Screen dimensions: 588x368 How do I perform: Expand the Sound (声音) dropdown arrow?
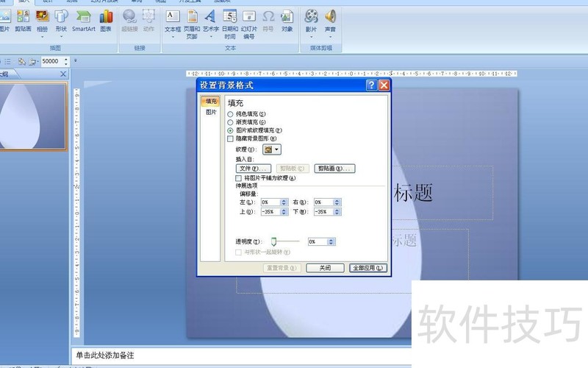[x=330, y=37]
